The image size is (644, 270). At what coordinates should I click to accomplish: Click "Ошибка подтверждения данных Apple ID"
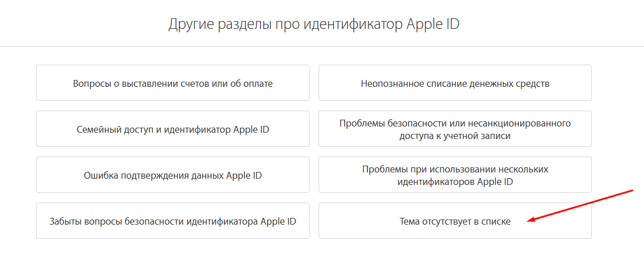[172, 175]
